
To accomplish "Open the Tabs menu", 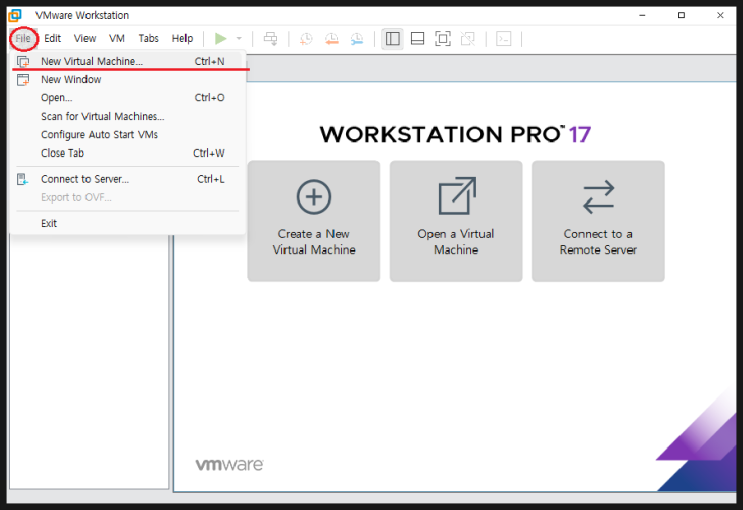I will coord(148,38).
